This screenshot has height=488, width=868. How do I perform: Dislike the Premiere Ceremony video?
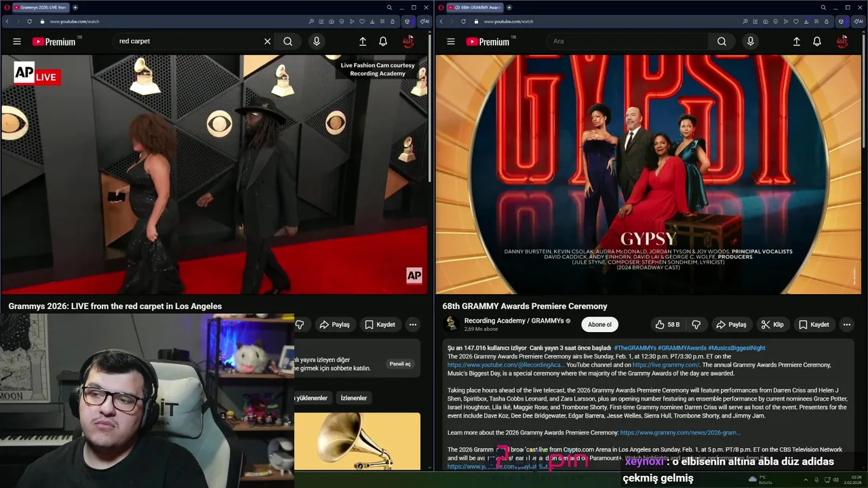point(696,325)
